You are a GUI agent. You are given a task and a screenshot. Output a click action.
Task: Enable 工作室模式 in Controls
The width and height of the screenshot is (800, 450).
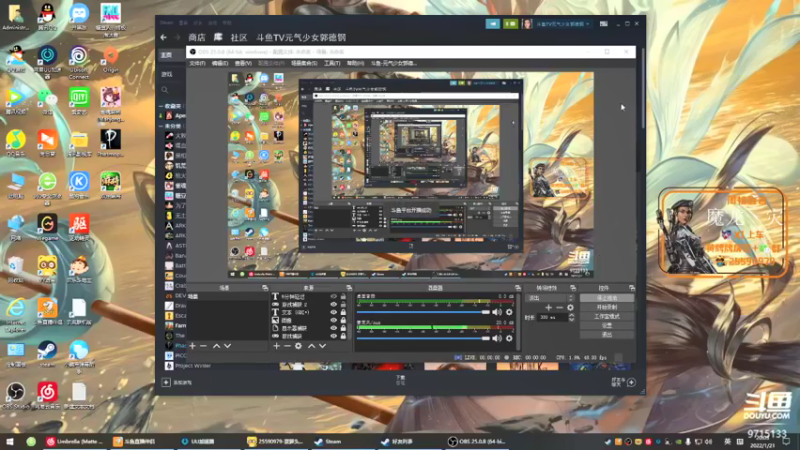[607, 316]
